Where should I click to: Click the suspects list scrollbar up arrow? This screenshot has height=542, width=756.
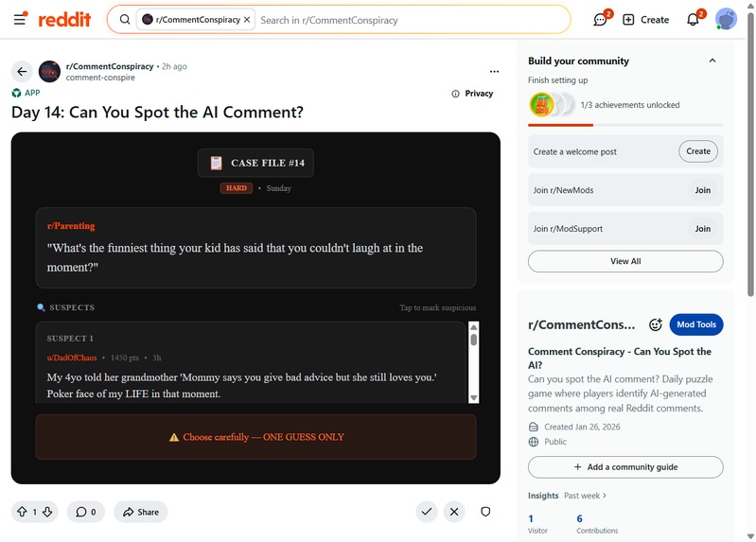pyautogui.click(x=473, y=327)
